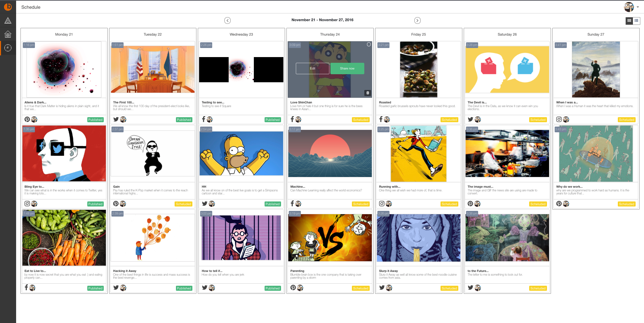Click the Twitter icon on the Hacking it Away post
Image resolution: width=644 pixels, height=323 pixels.
tap(116, 287)
